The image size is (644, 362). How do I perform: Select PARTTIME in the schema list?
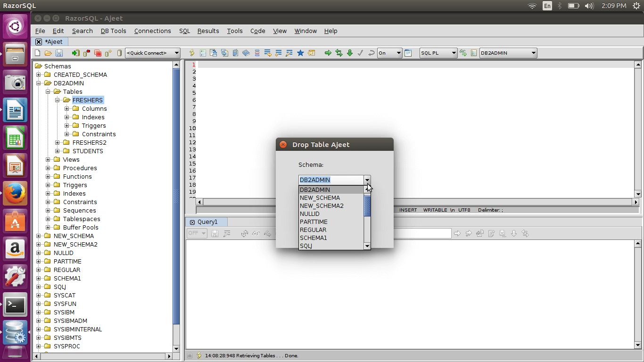coord(314,222)
